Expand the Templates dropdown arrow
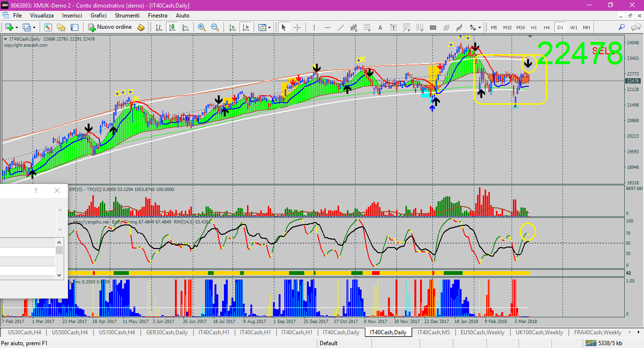 269,27
